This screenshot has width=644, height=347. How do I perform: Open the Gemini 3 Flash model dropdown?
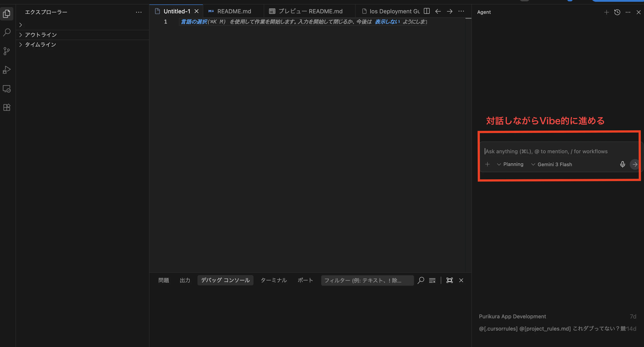(551, 164)
